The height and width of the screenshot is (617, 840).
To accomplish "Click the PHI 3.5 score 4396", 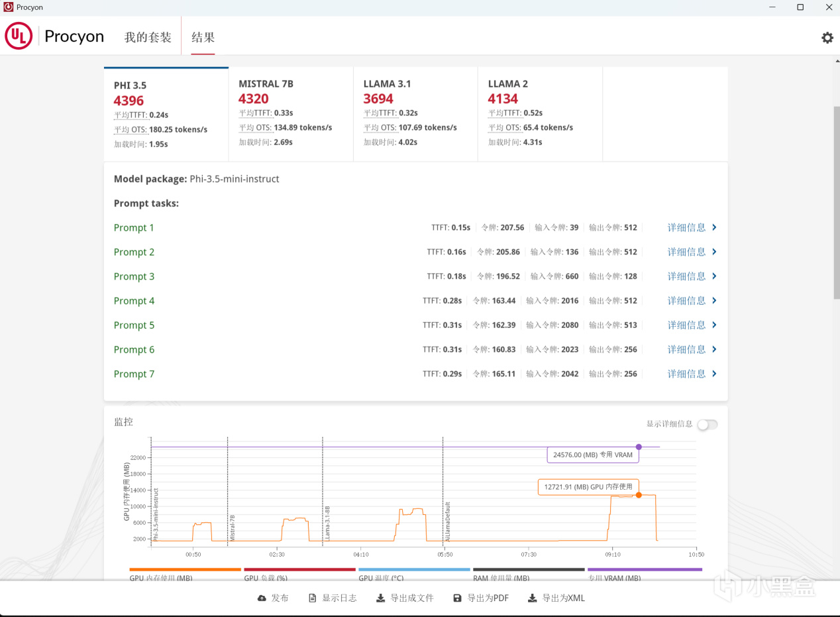I will click(x=129, y=101).
